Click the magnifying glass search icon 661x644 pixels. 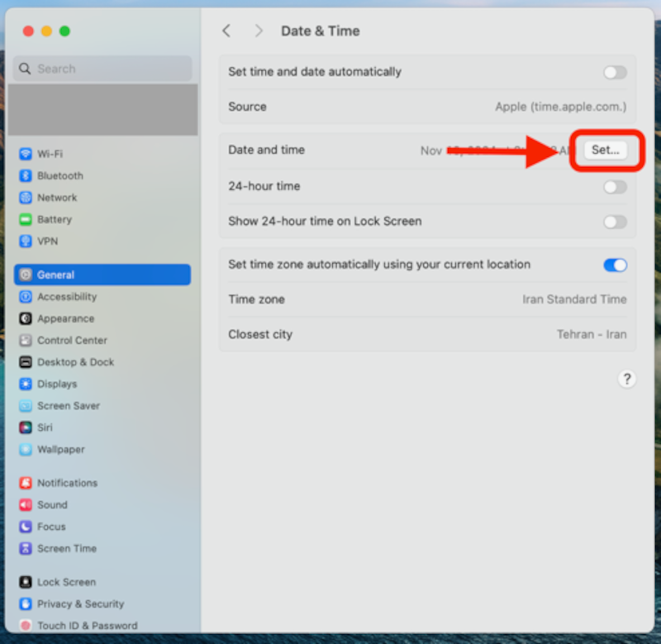tap(25, 69)
